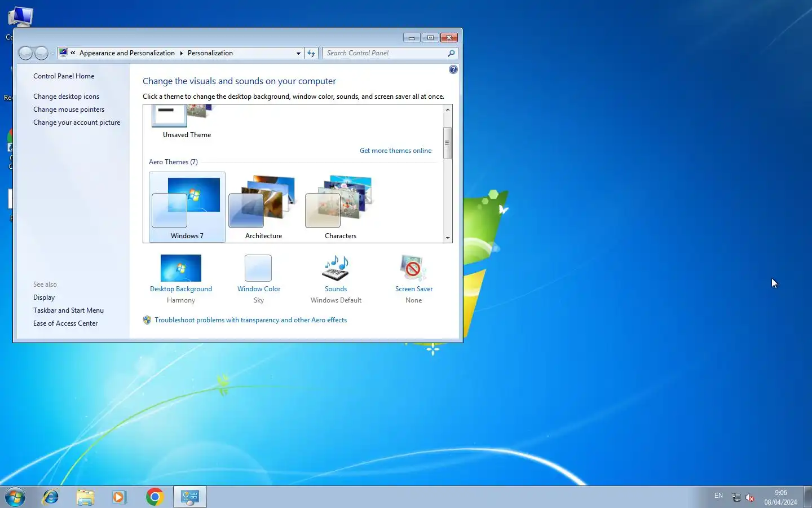Launch Google Chrome from taskbar

pyautogui.click(x=155, y=497)
